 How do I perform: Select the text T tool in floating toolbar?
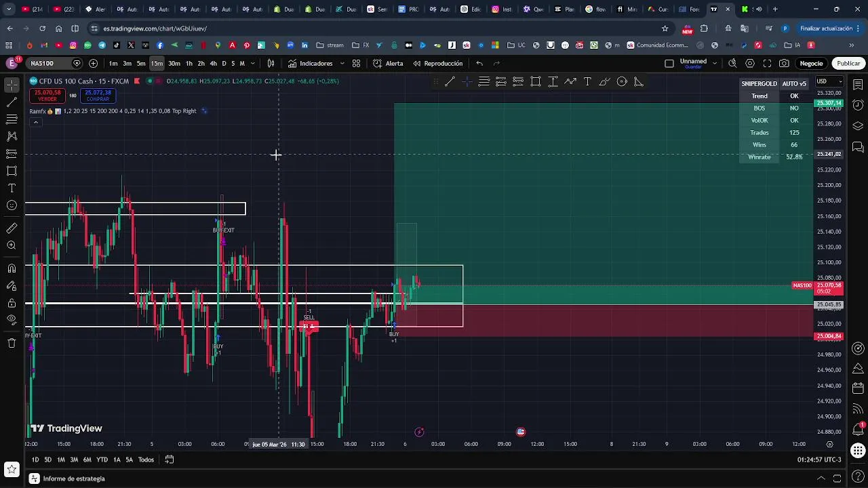click(587, 81)
